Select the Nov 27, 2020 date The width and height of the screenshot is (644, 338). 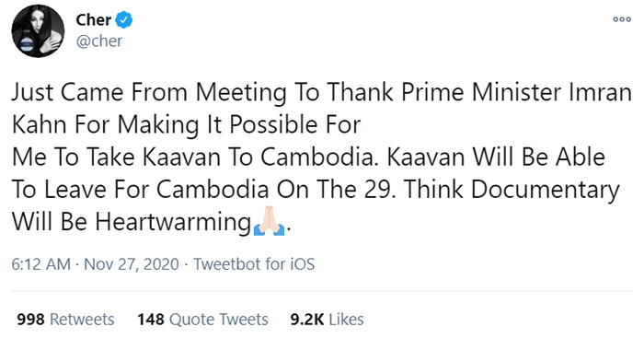(x=132, y=264)
